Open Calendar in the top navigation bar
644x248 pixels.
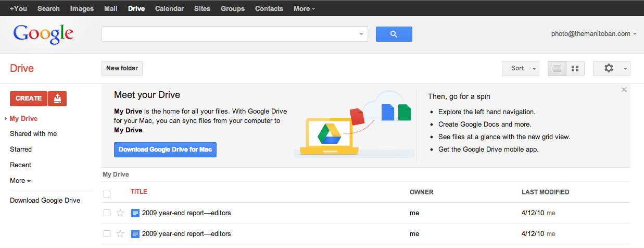pyautogui.click(x=169, y=8)
